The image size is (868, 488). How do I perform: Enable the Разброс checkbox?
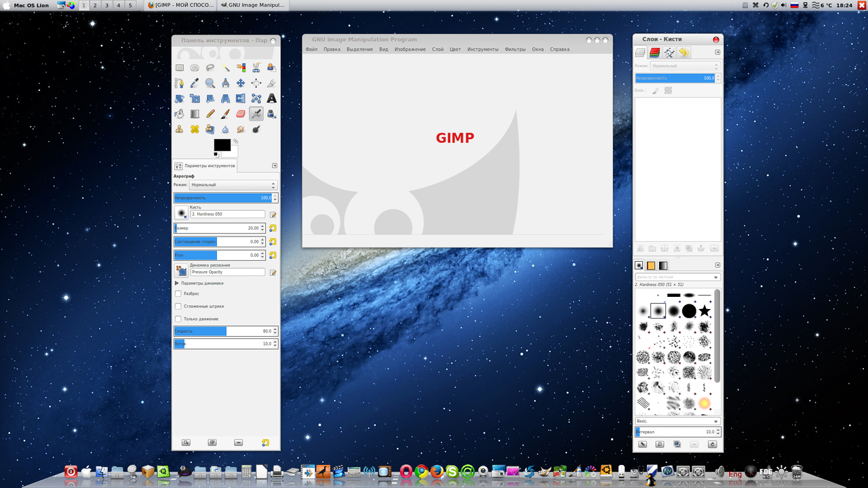pos(178,293)
